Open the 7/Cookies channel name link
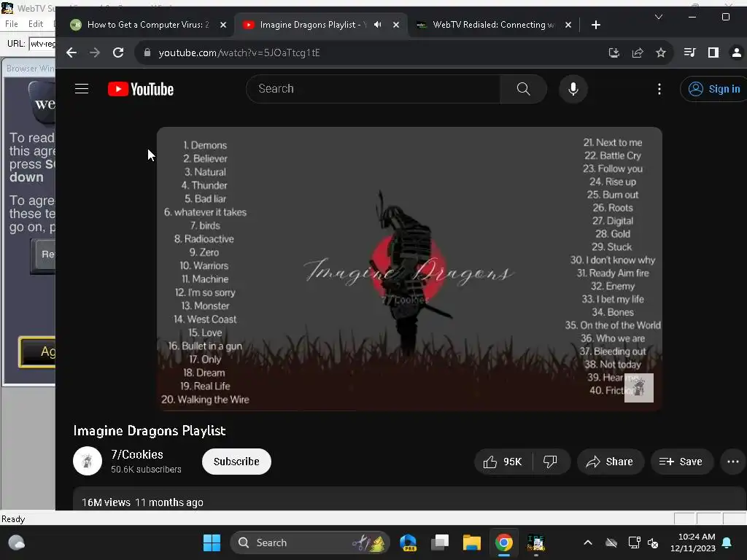 pyautogui.click(x=137, y=454)
